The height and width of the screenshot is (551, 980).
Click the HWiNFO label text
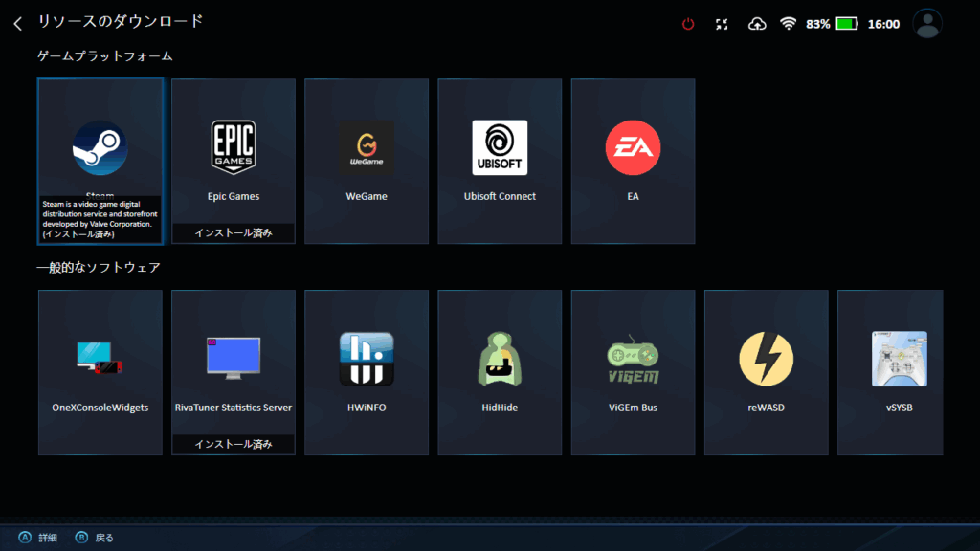(367, 408)
